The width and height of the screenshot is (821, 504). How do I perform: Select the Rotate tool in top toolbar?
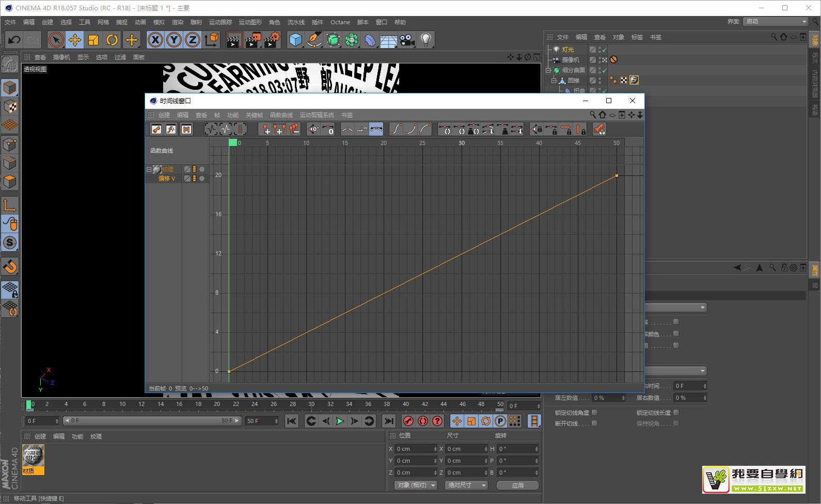tap(112, 40)
